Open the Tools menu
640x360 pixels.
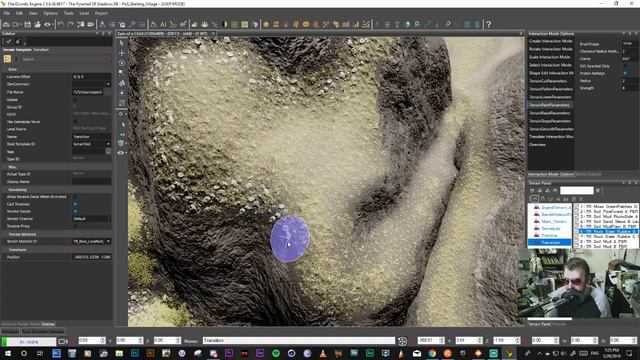(x=69, y=13)
